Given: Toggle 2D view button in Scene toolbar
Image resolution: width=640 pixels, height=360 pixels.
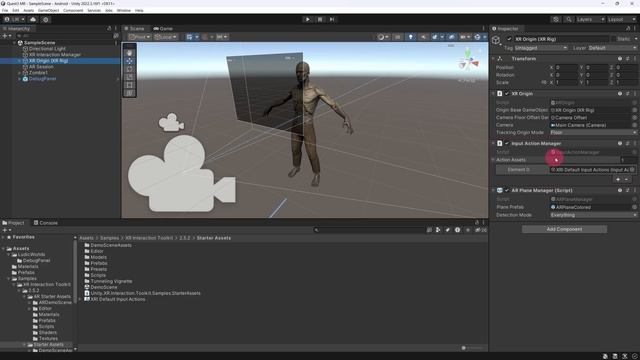Looking at the screenshot, I should [398, 37].
